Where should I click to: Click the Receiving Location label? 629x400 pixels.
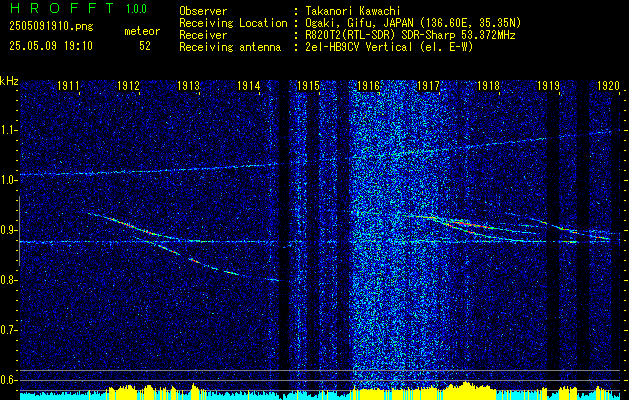click(233, 23)
